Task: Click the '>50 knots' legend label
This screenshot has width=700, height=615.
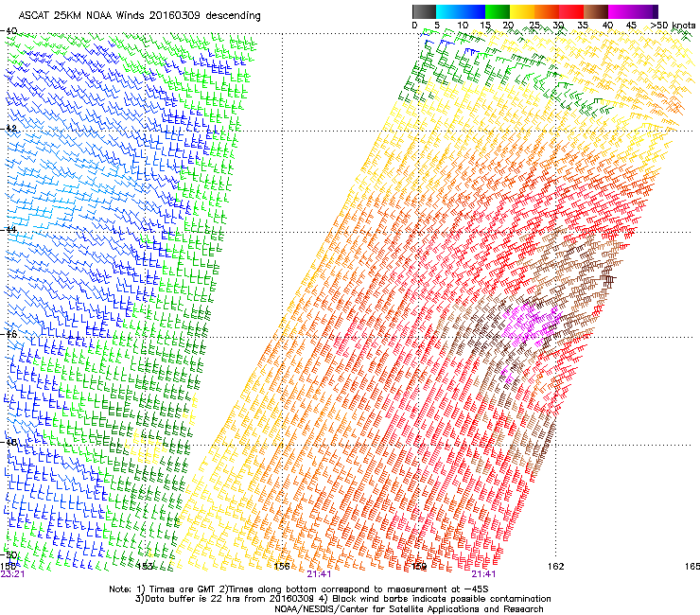Action: pos(673,26)
